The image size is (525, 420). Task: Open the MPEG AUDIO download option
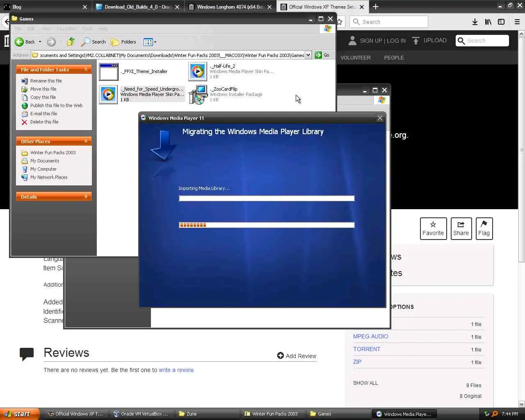point(371,336)
